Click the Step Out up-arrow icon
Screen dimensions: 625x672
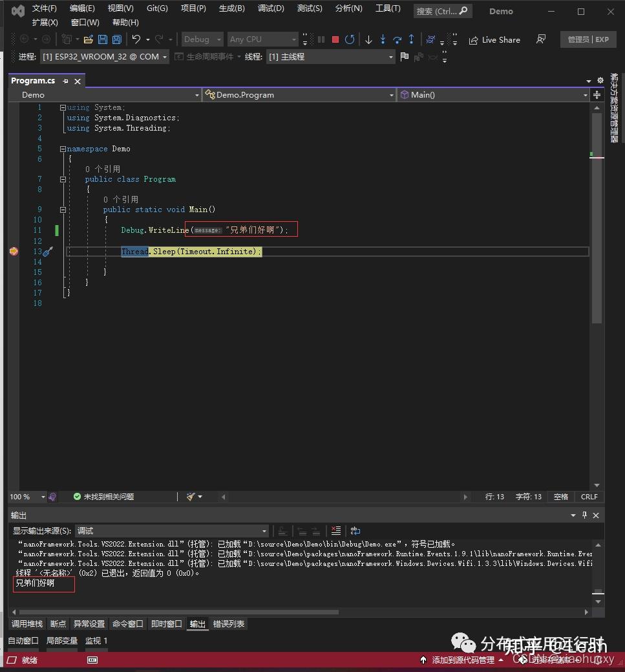coord(411,39)
